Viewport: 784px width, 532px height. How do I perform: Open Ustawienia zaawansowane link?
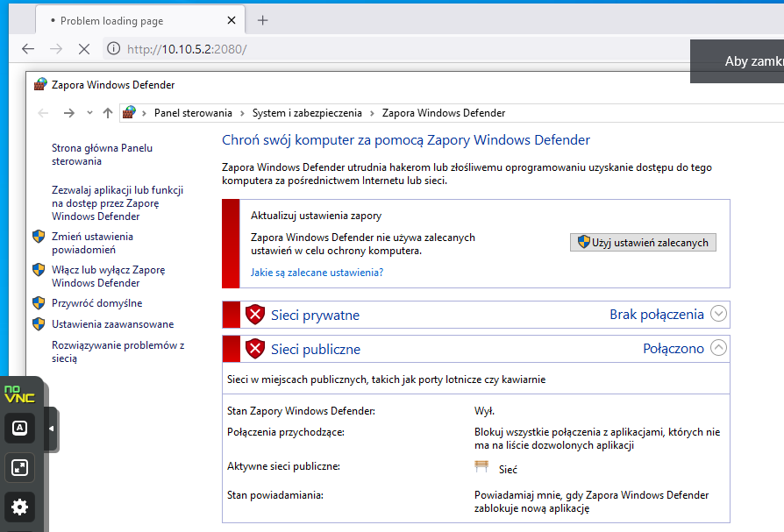[112, 324]
